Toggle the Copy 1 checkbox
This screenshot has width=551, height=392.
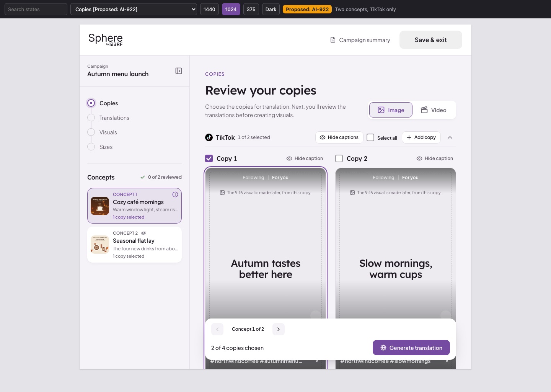coord(209,158)
